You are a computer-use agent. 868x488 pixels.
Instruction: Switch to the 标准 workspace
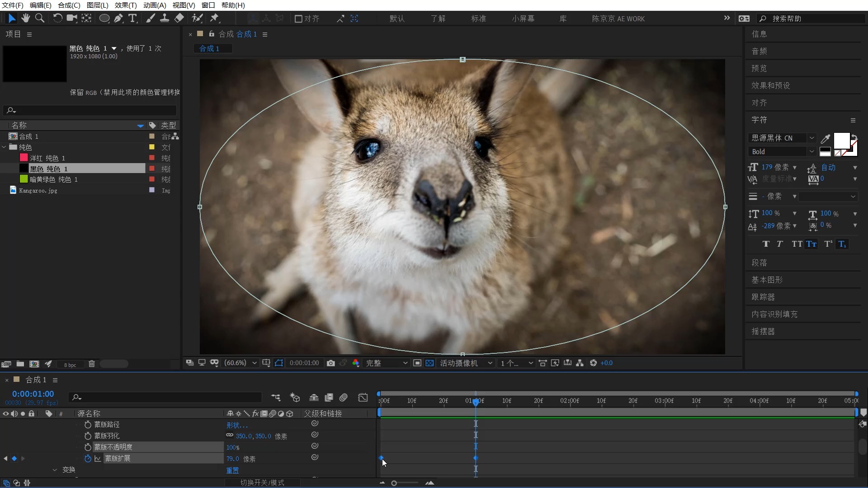pyautogui.click(x=478, y=19)
